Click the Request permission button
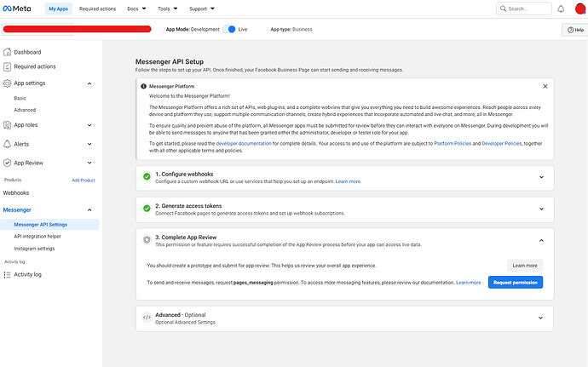The height and width of the screenshot is (367, 588). pos(515,282)
